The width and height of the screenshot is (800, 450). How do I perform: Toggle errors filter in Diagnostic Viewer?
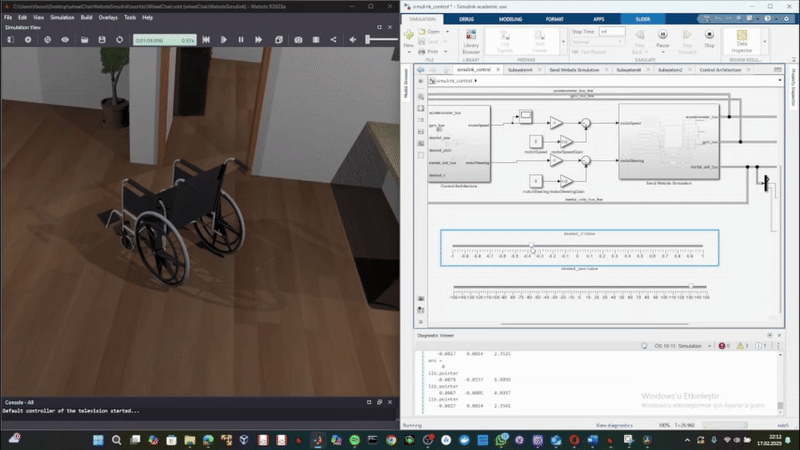pyautogui.click(x=722, y=346)
